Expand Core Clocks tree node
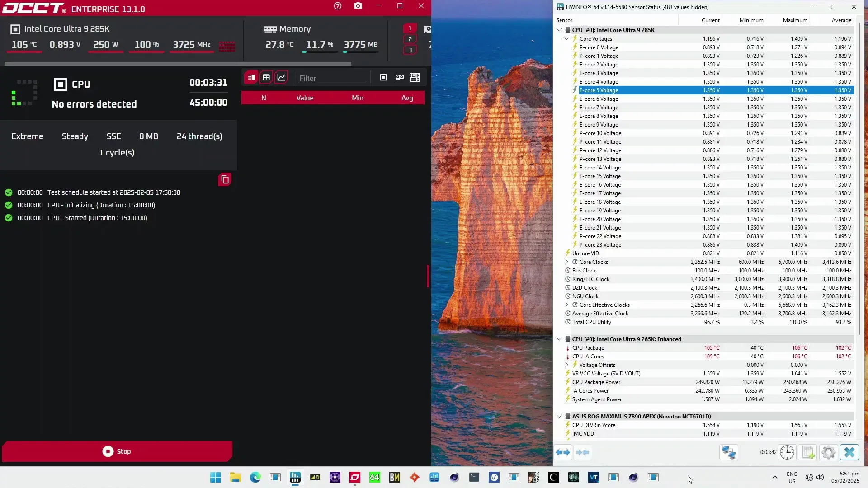Screen dimensions: 868x488 [x=566, y=262]
